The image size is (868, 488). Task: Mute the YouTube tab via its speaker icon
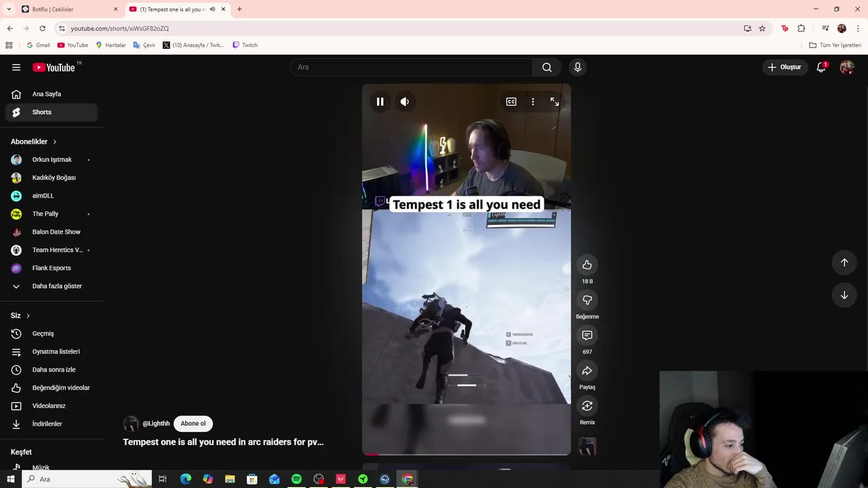(212, 9)
